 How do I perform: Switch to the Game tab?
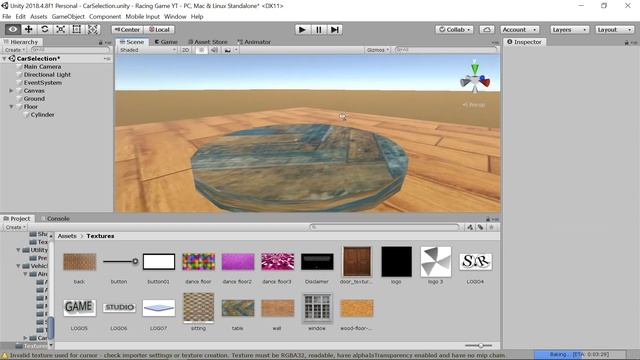point(166,42)
